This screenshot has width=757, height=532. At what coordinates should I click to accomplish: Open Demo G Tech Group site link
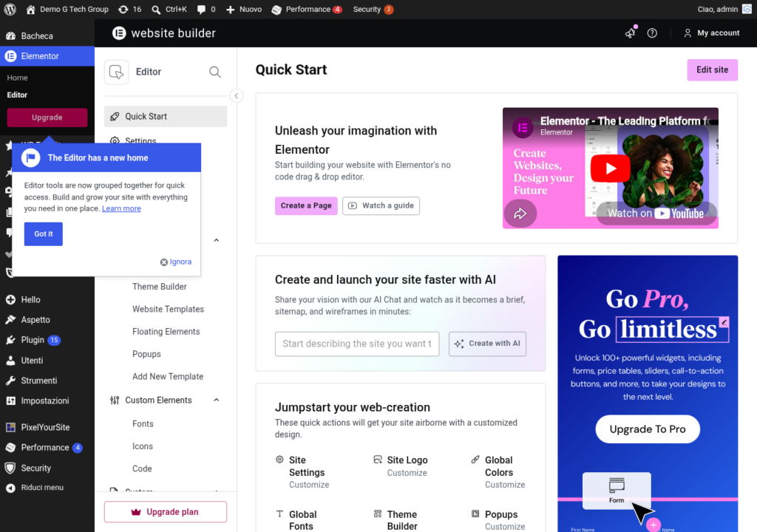coord(67,9)
